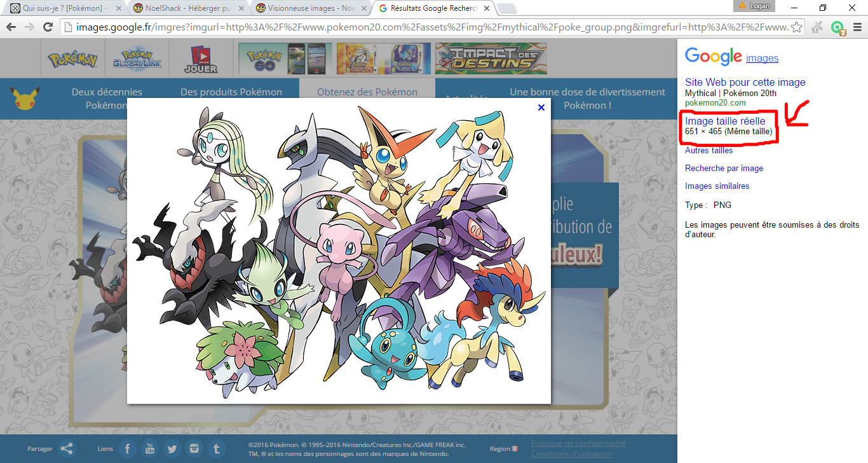This screenshot has width=868, height=463.
Task: Open the Instagram link icon in footer
Action: (x=194, y=448)
